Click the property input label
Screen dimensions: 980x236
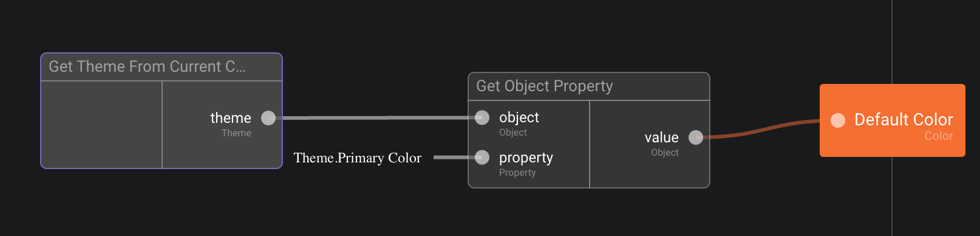pos(526,158)
